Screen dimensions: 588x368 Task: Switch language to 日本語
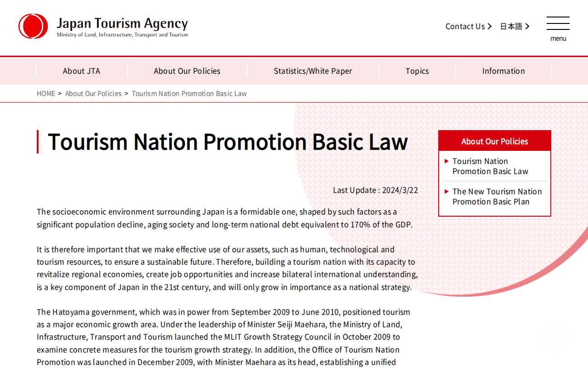point(511,26)
